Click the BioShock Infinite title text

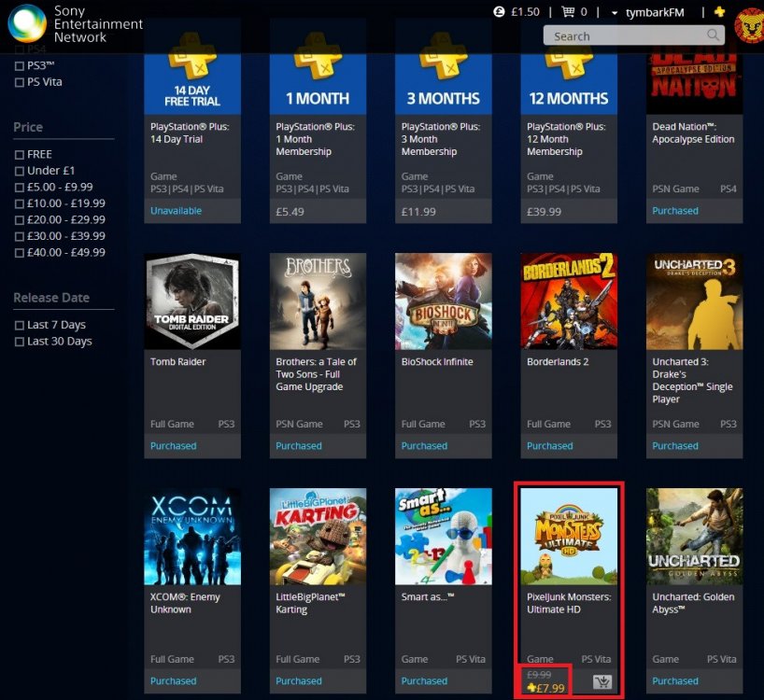[437, 362]
